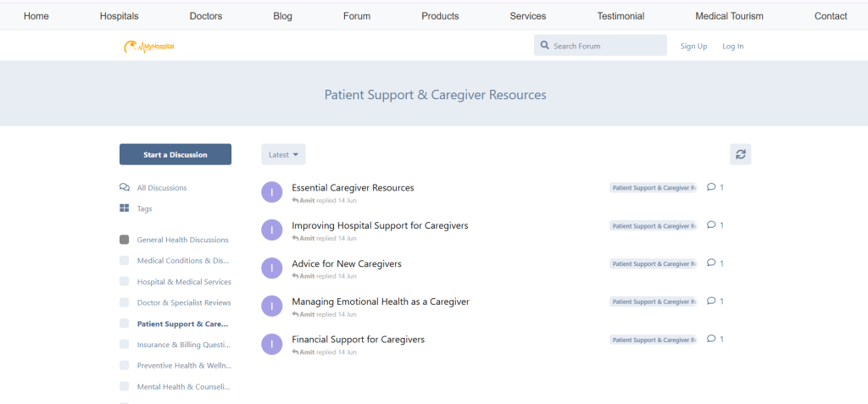Click the refresh discussions icon button
The image size is (868, 404).
[740, 154]
